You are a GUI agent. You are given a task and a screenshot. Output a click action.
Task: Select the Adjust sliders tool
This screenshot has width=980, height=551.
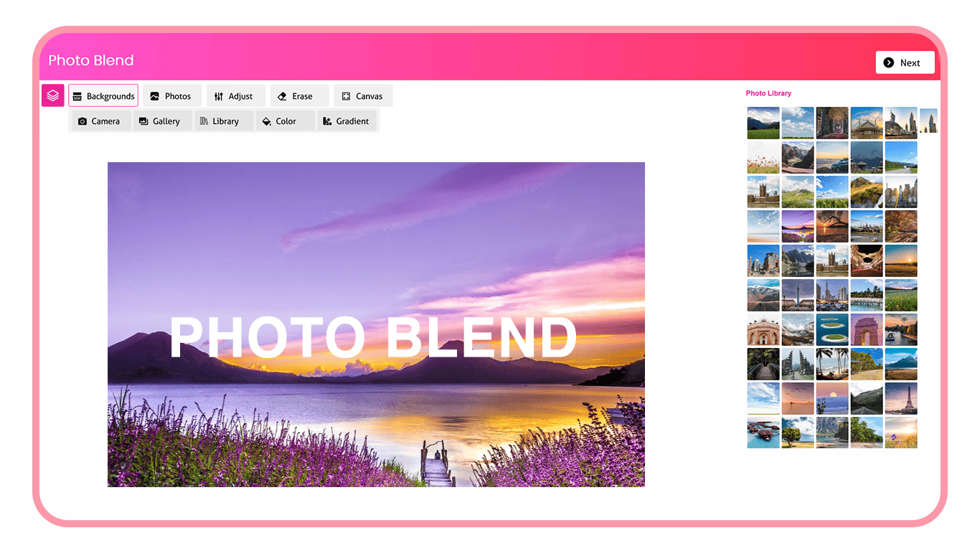click(235, 96)
